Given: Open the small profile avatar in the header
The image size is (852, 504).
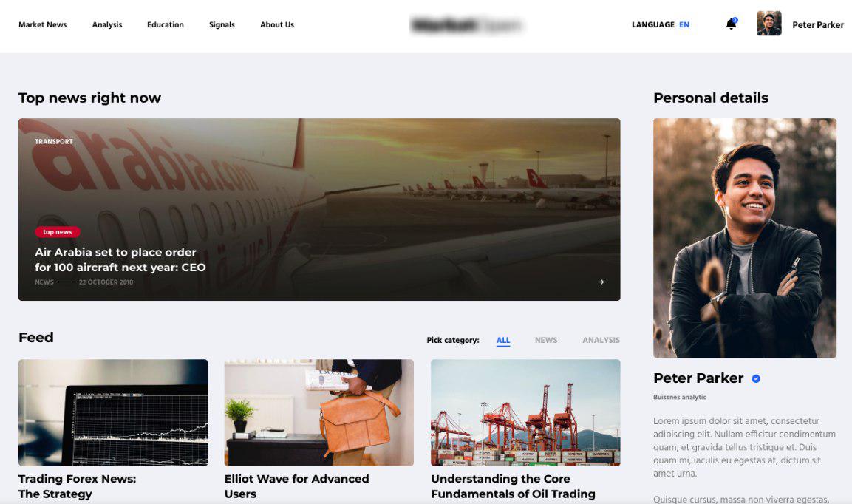Looking at the screenshot, I should (768, 24).
